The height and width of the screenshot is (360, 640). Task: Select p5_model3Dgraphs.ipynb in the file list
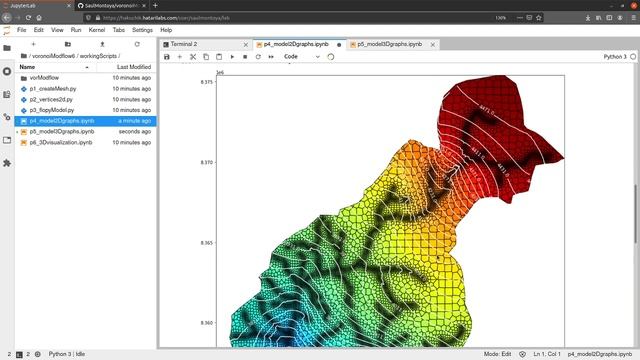pyautogui.click(x=86, y=131)
